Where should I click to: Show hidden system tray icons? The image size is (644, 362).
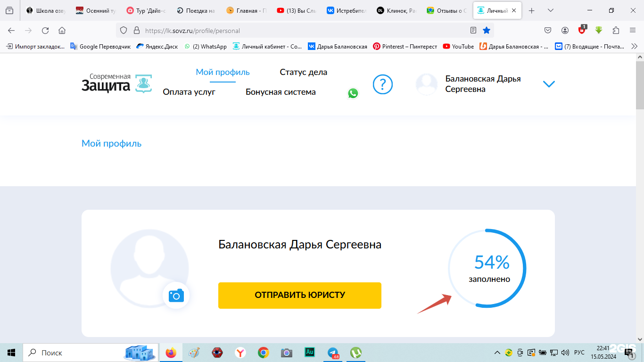tap(497, 353)
